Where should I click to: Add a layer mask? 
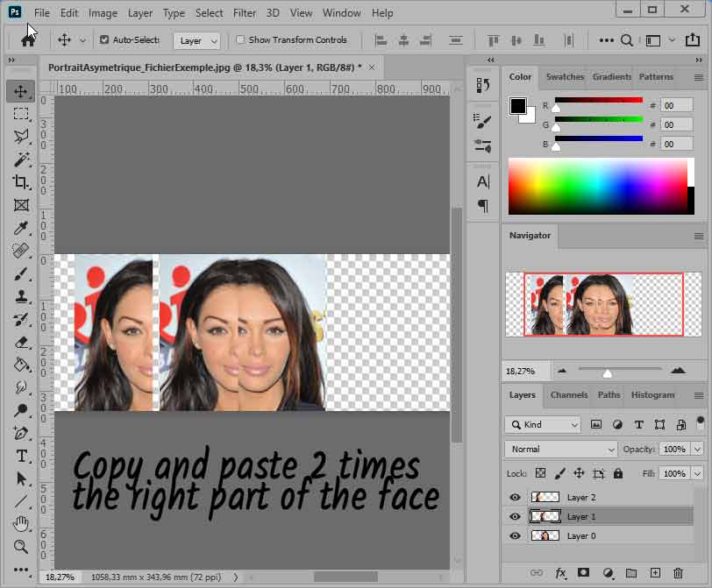(x=583, y=573)
